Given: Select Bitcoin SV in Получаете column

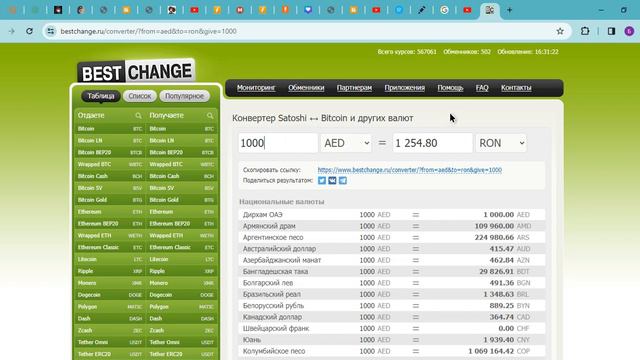Looking at the screenshot, I should click(x=182, y=188).
